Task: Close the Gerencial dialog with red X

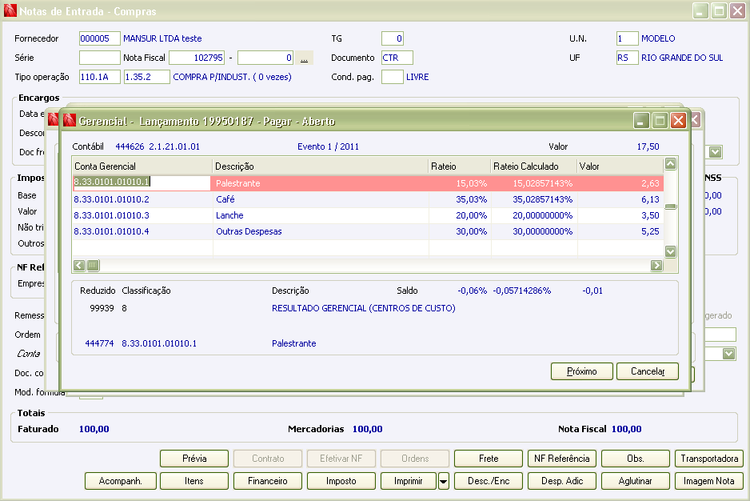Action: (x=678, y=121)
